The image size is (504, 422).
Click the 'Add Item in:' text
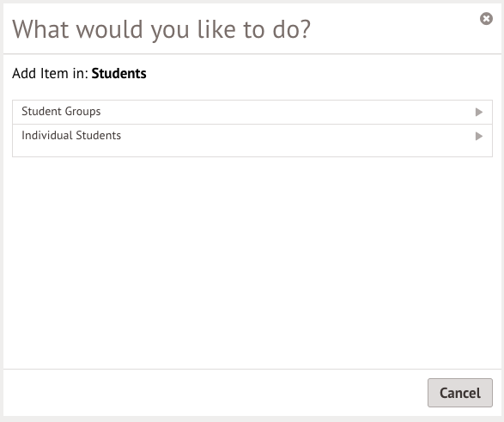click(x=50, y=73)
